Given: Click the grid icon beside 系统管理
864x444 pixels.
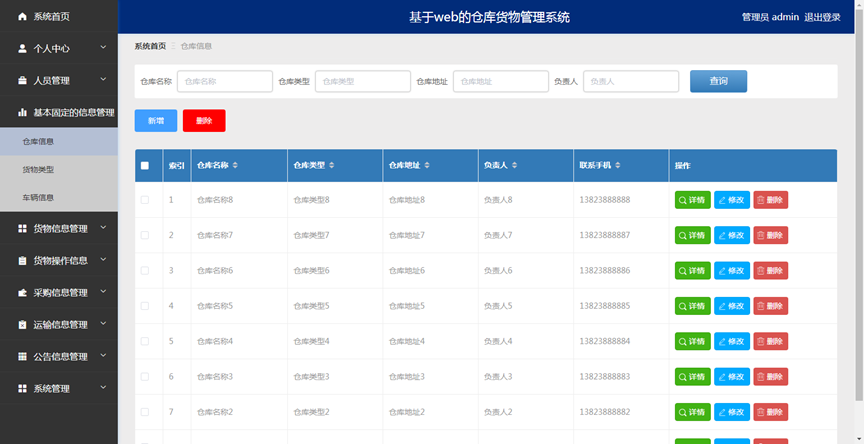Looking at the screenshot, I should [22, 388].
